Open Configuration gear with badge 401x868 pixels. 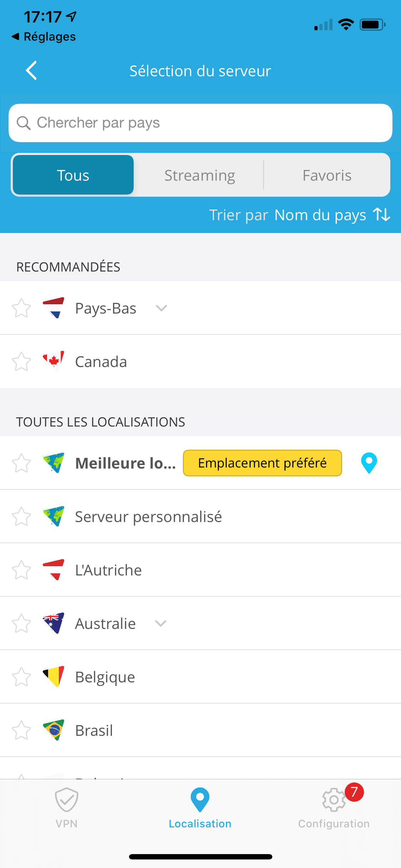[x=334, y=807]
